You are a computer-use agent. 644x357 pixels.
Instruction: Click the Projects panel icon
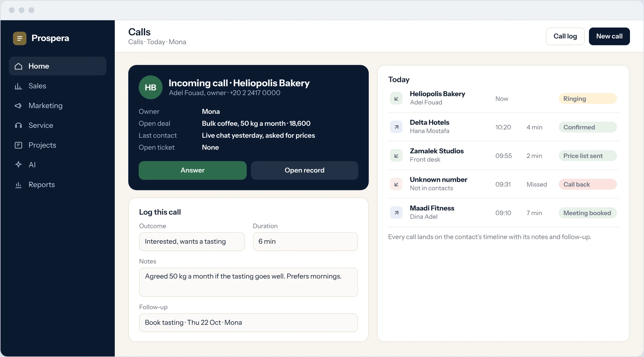(x=18, y=145)
